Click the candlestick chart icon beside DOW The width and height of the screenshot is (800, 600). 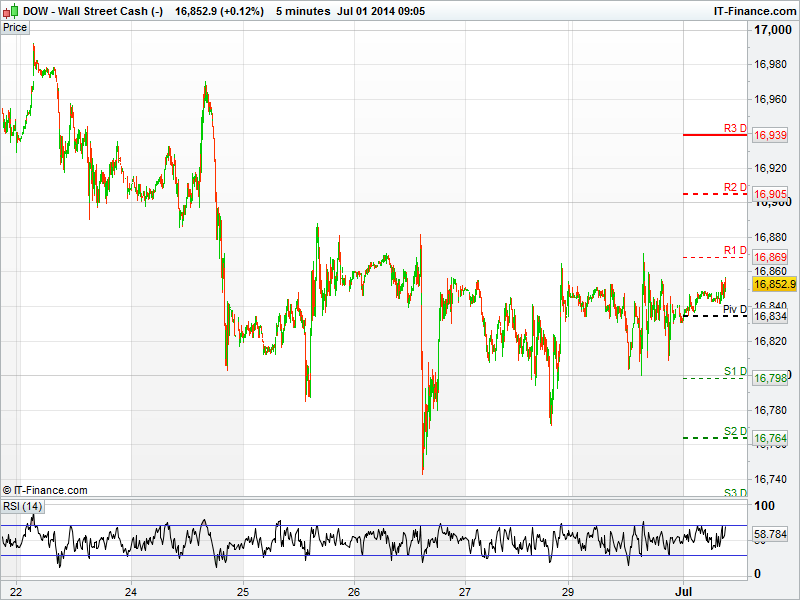(11, 11)
